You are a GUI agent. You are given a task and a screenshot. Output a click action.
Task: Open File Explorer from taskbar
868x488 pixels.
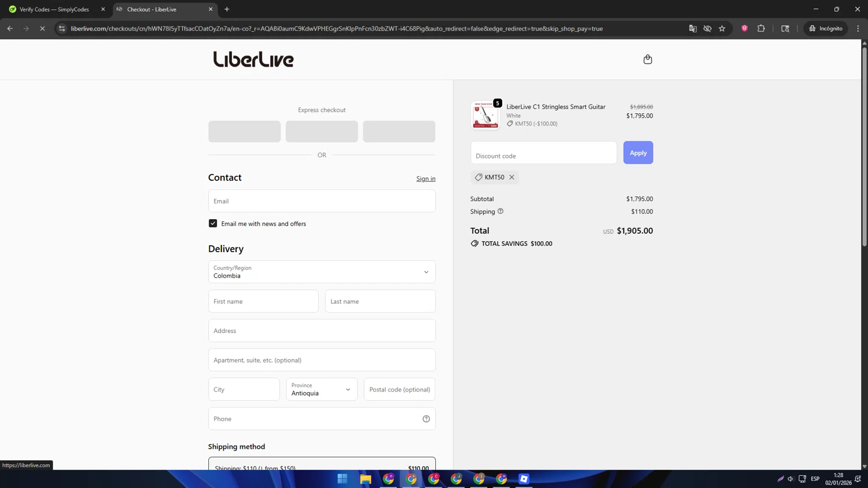(x=366, y=479)
